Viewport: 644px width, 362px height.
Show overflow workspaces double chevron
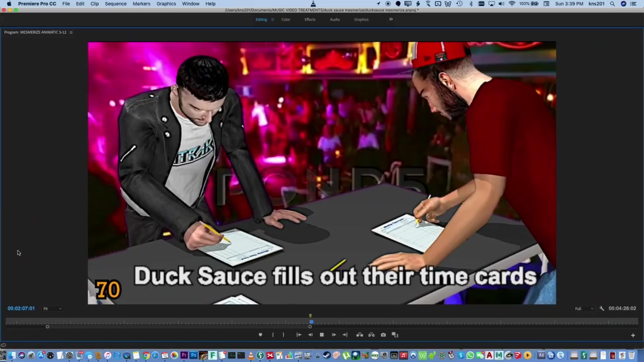390,19
